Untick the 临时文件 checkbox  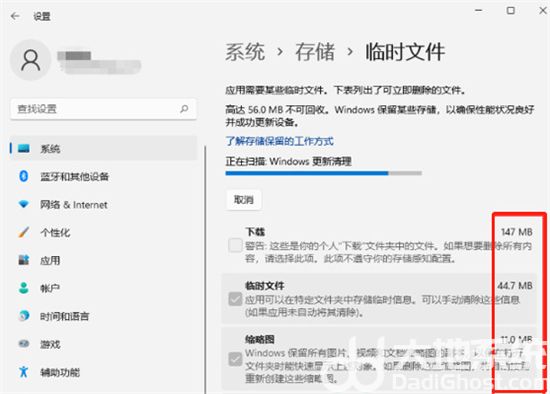(235, 299)
